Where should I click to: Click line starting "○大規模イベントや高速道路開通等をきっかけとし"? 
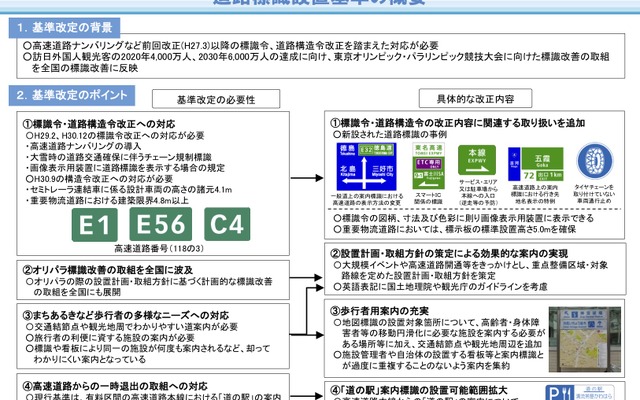pyautogui.click(x=471, y=270)
